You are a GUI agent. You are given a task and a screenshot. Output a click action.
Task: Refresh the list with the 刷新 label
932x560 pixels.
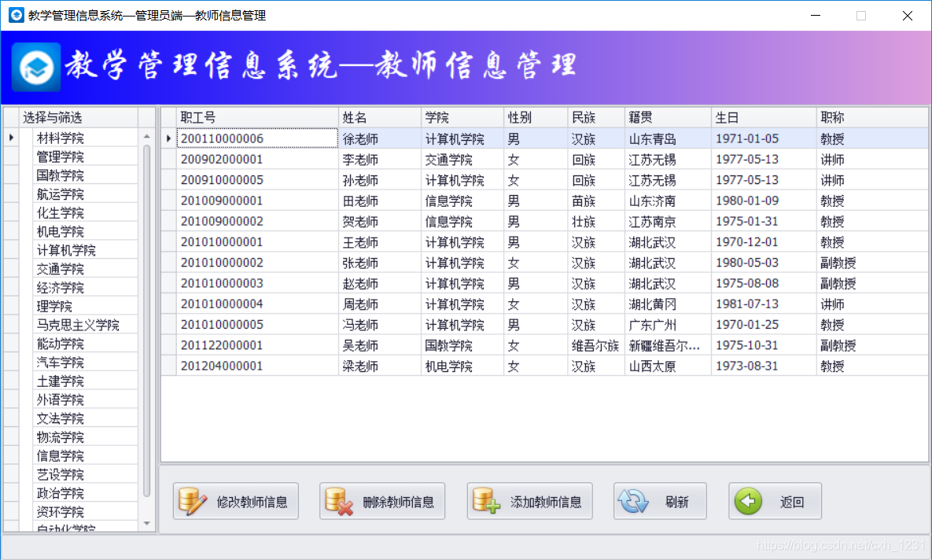[x=676, y=503]
